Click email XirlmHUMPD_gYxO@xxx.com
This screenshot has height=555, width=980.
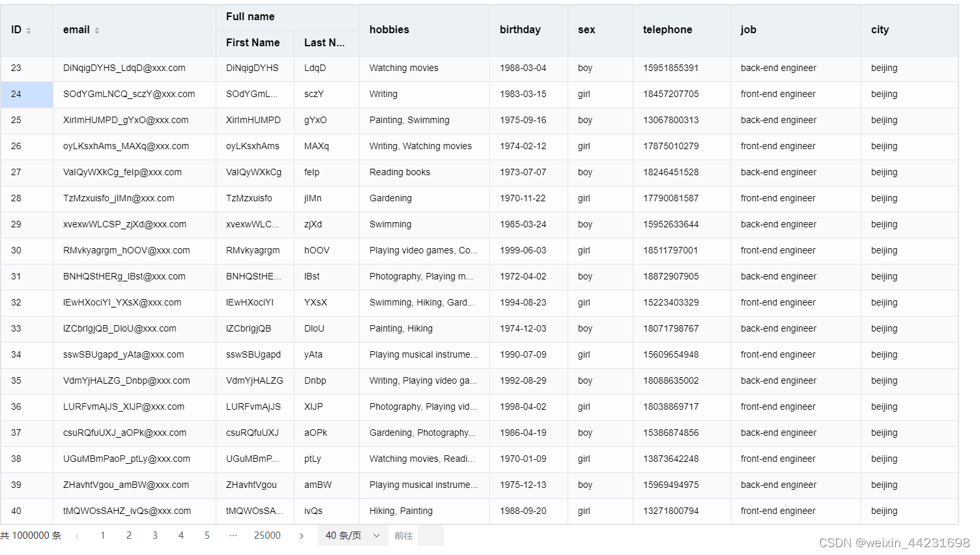(126, 121)
